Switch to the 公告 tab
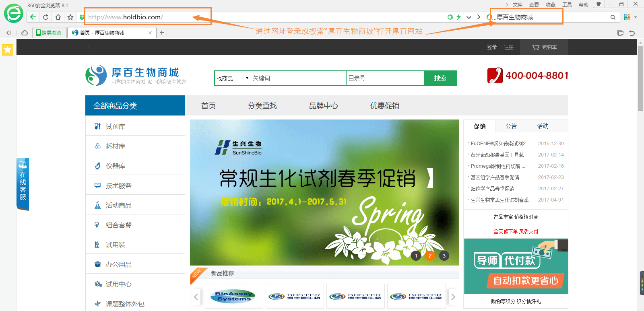The width and height of the screenshot is (644, 311). pyautogui.click(x=511, y=126)
